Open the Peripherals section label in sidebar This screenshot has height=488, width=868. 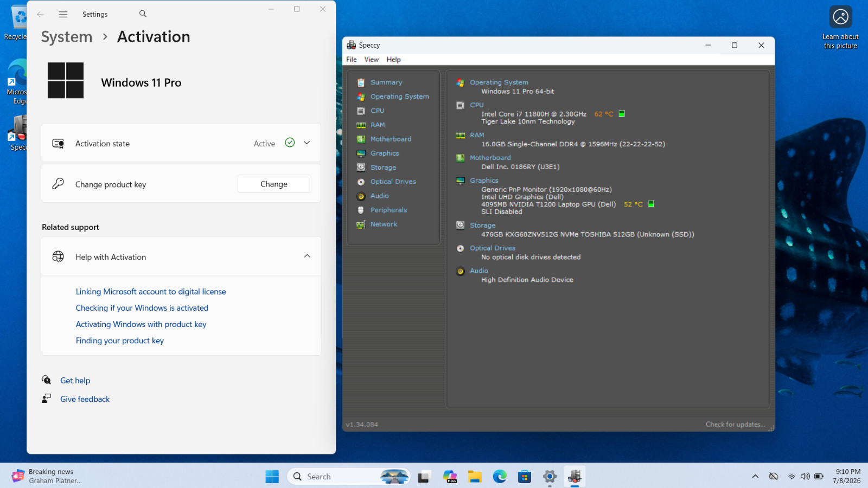(x=388, y=210)
